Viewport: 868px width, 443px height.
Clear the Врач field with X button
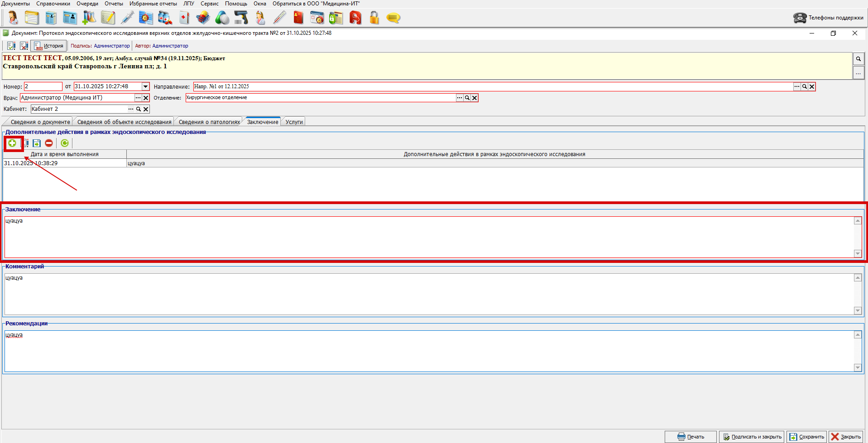146,98
